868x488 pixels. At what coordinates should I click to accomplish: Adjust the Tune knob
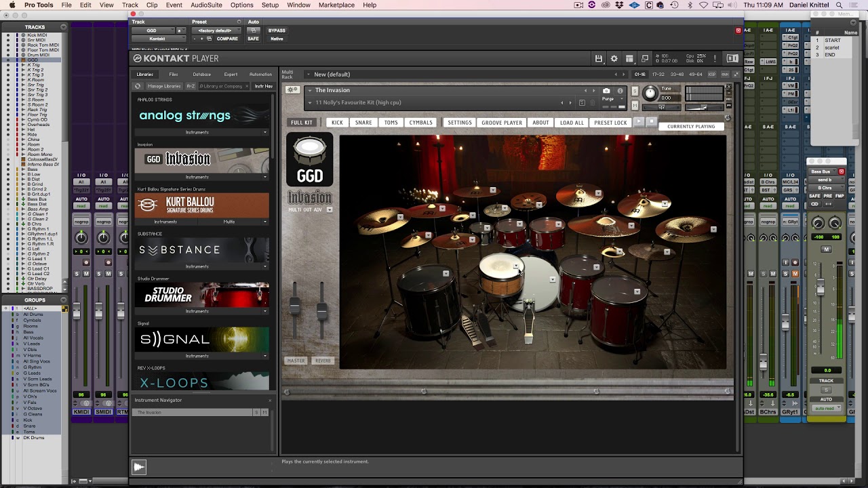(650, 93)
